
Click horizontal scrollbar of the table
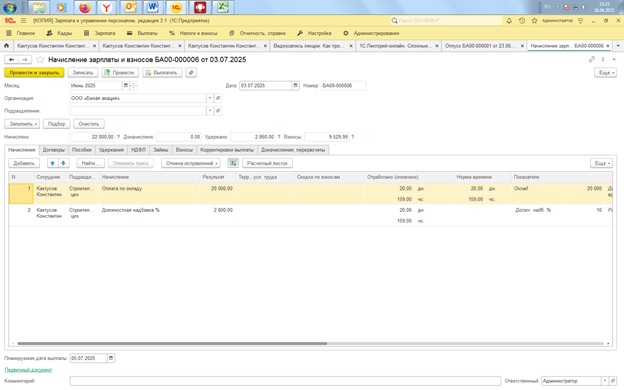click(172, 343)
